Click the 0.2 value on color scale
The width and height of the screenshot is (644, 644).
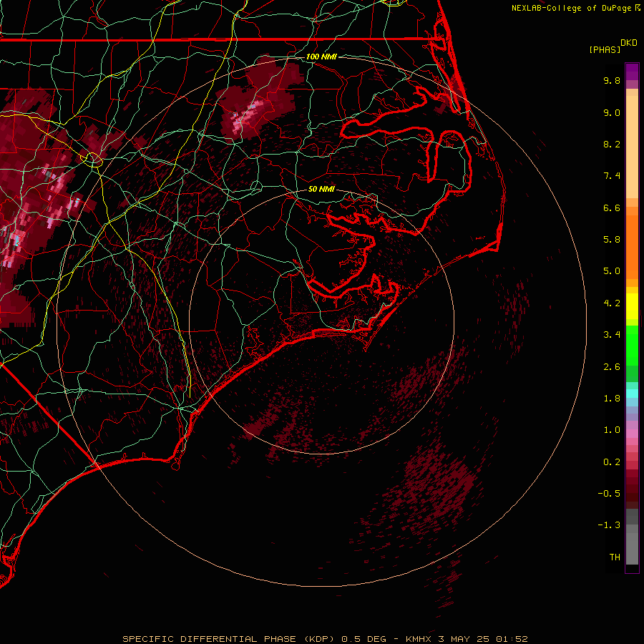(x=612, y=462)
